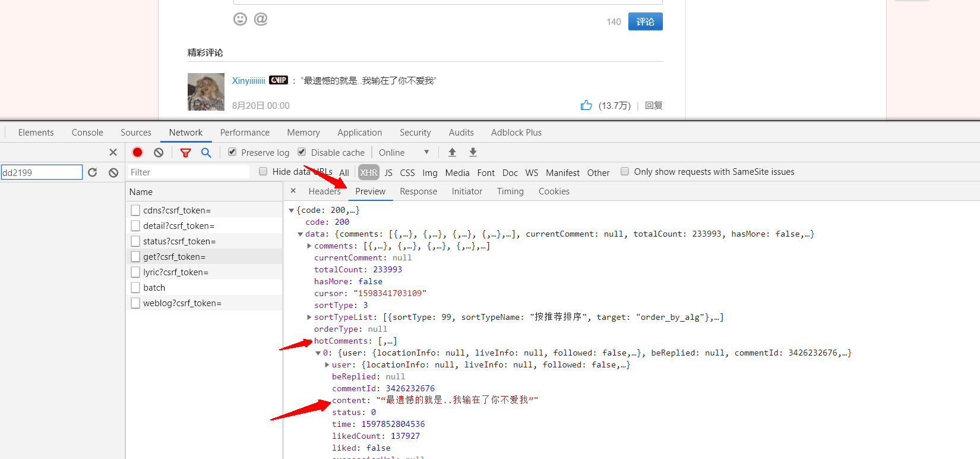Open the Application tab
The width and height of the screenshot is (980, 459).
[360, 132]
